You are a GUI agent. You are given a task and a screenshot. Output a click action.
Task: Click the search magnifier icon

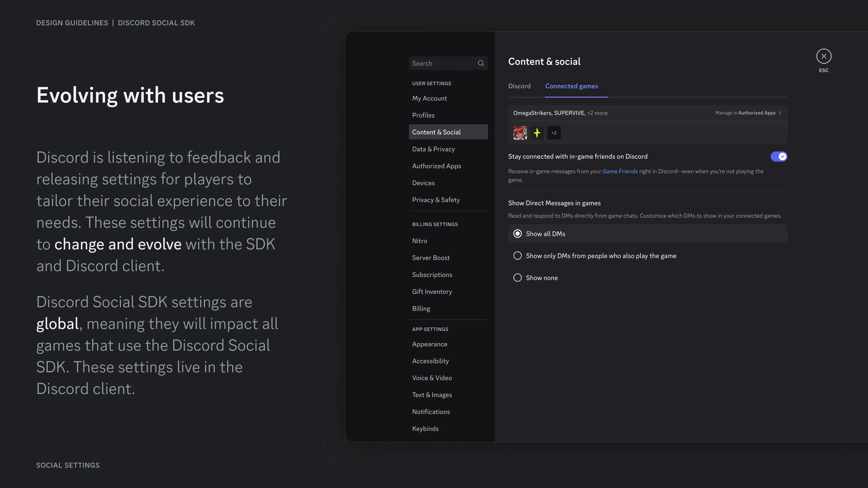pos(481,63)
